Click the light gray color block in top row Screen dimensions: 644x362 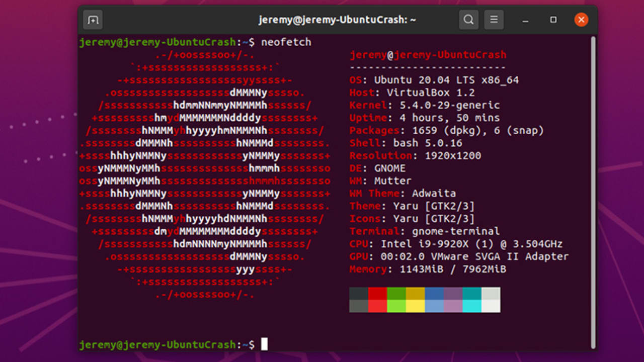click(491, 294)
